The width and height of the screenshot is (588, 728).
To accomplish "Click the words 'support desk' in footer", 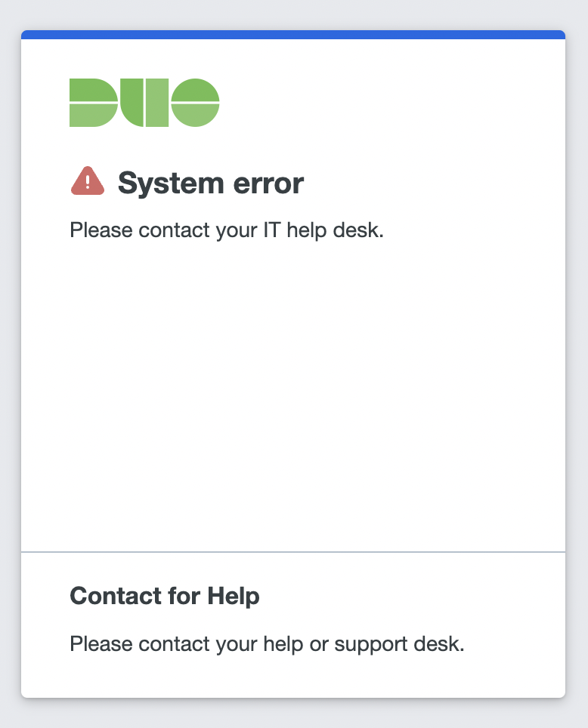I will tap(399, 644).
